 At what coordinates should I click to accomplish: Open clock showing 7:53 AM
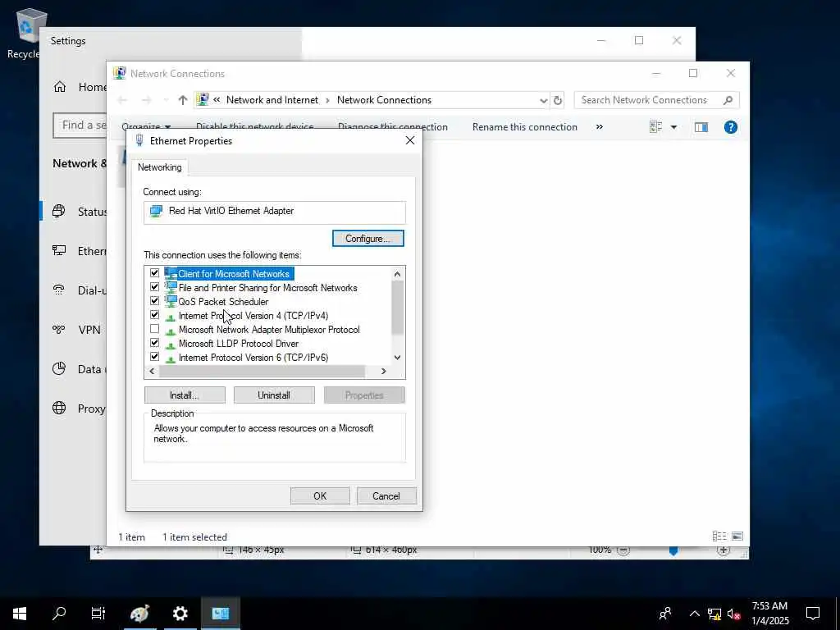click(769, 614)
